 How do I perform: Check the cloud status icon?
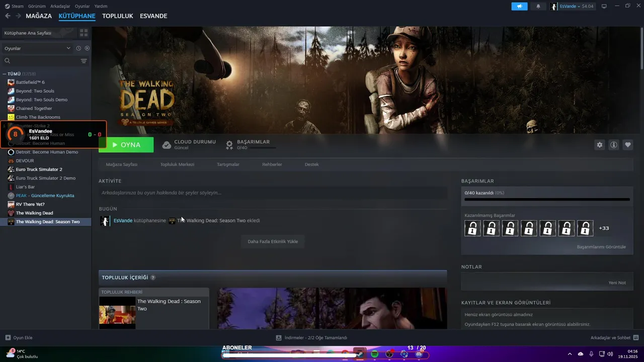pyautogui.click(x=167, y=145)
